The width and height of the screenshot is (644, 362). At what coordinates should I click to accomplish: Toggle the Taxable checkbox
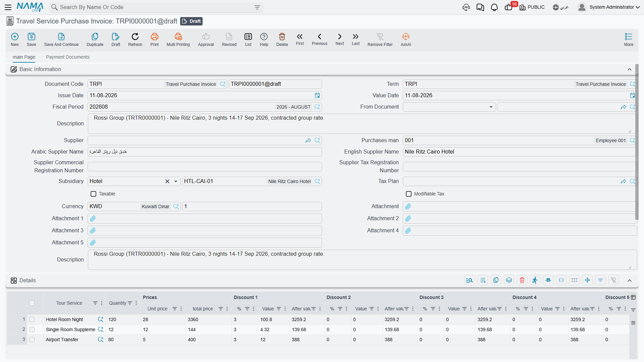pyautogui.click(x=94, y=194)
